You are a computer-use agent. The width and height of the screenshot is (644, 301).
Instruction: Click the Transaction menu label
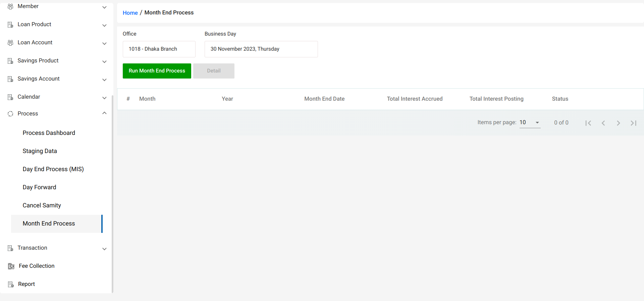33,248
